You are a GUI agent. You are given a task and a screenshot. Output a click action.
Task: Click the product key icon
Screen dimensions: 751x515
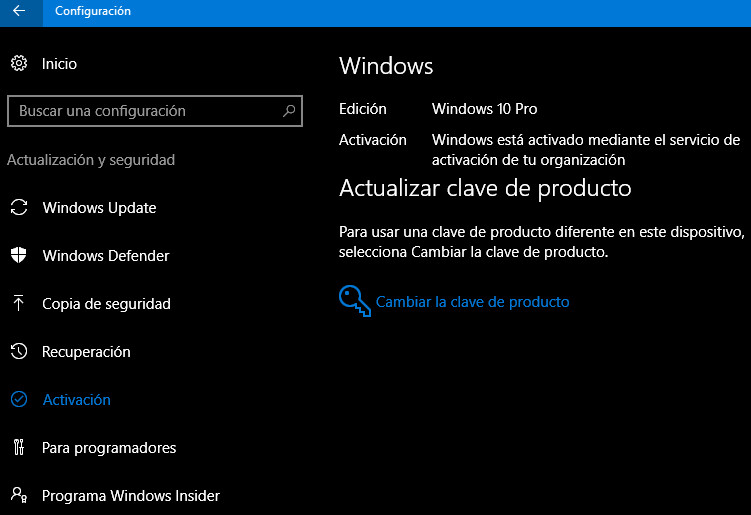pos(354,301)
